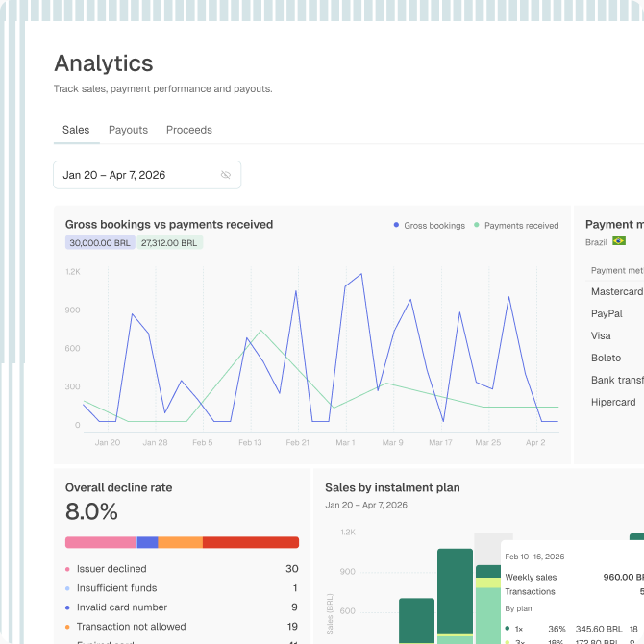The height and width of the screenshot is (644, 644).
Task: Select the Invalid card number row
Action: [x=182, y=607]
